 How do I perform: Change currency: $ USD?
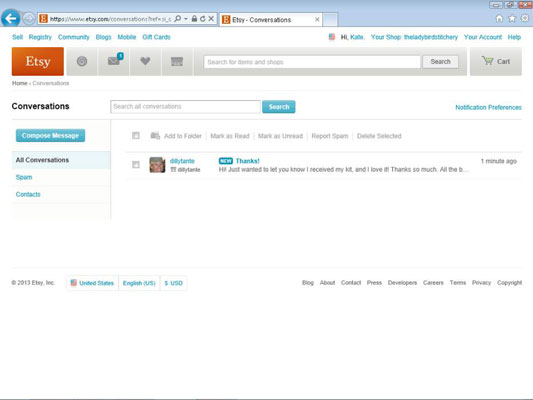(173, 283)
